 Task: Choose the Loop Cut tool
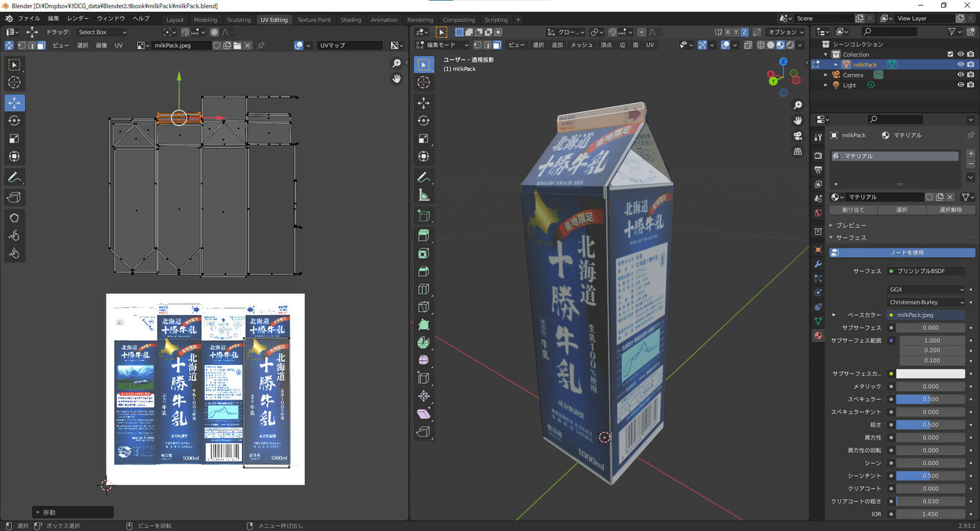pyautogui.click(x=424, y=289)
